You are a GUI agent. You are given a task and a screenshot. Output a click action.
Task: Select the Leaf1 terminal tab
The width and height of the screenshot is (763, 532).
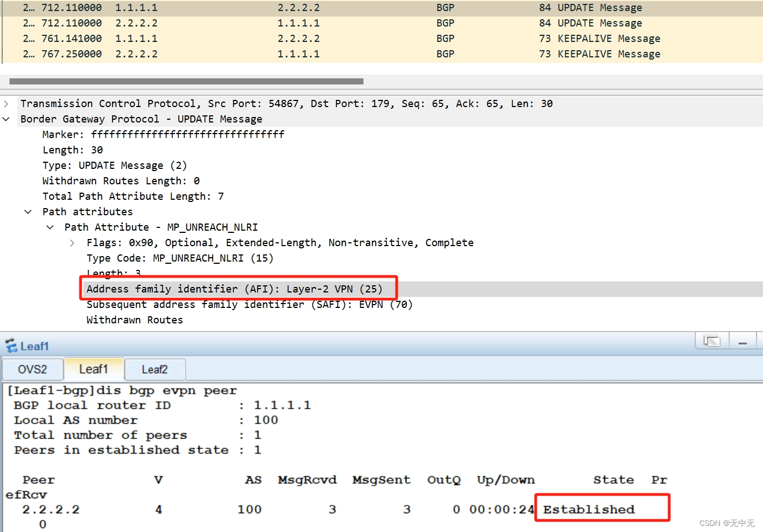point(94,369)
